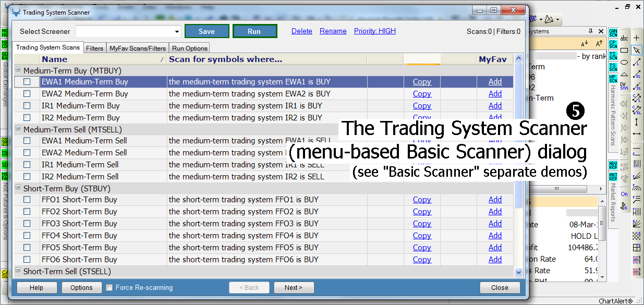Select the arrow pointer tool
The width and height of the screenshot is (644, 305).
tap(636, 50)
